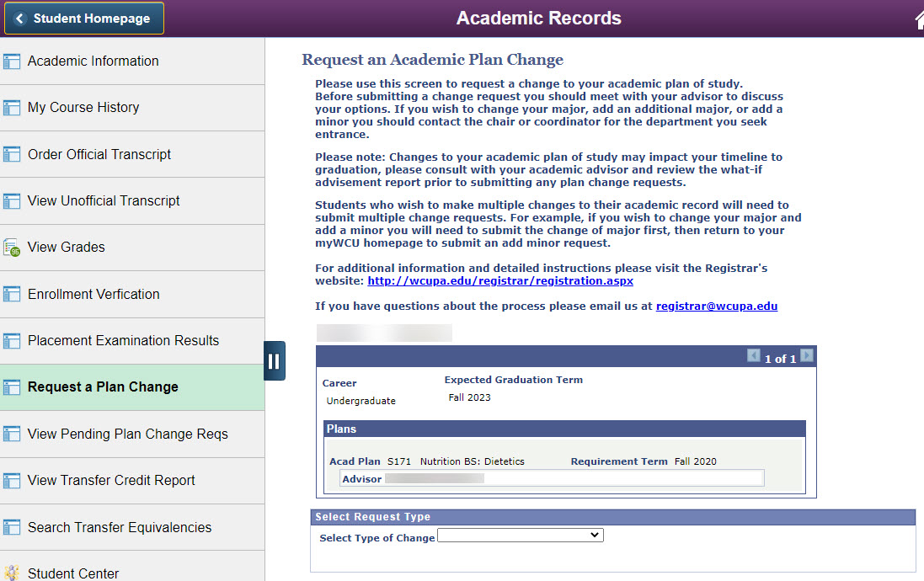This screenshot has width=924, height=581.
Task: Open Search Transfer Equivalencies
Action: [x=120, y=528]
